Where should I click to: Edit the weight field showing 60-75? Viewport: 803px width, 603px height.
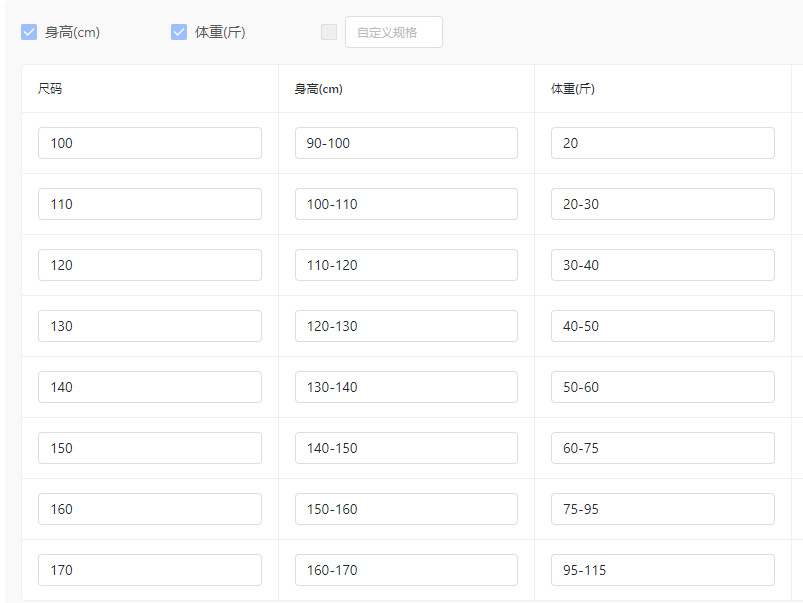pyautogui.click(x=662, y=448)
